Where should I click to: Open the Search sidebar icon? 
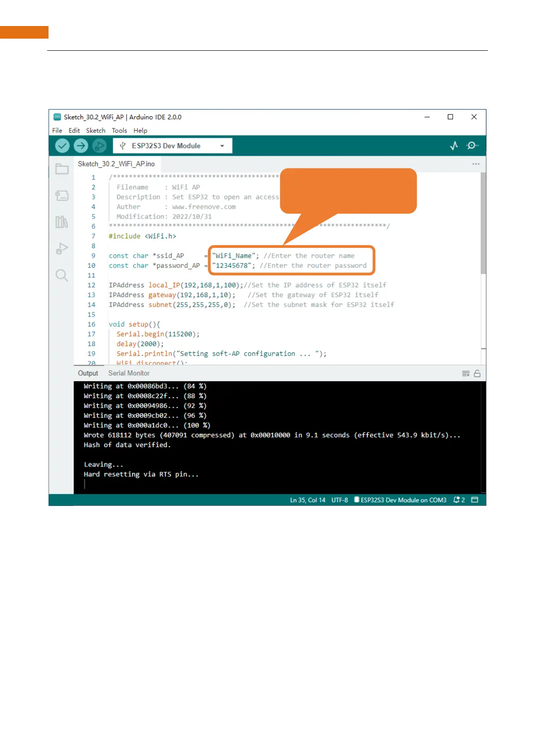coord(62,275)
